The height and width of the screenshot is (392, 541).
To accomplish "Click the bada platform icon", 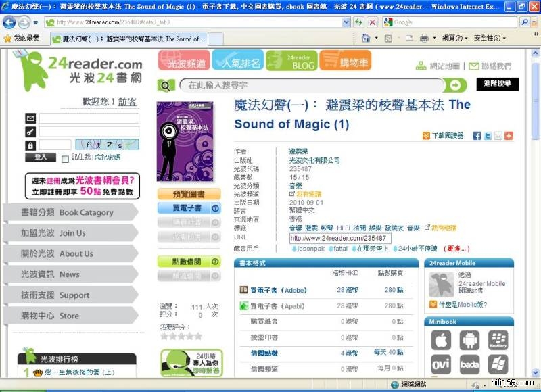I will tap(469, 365).
